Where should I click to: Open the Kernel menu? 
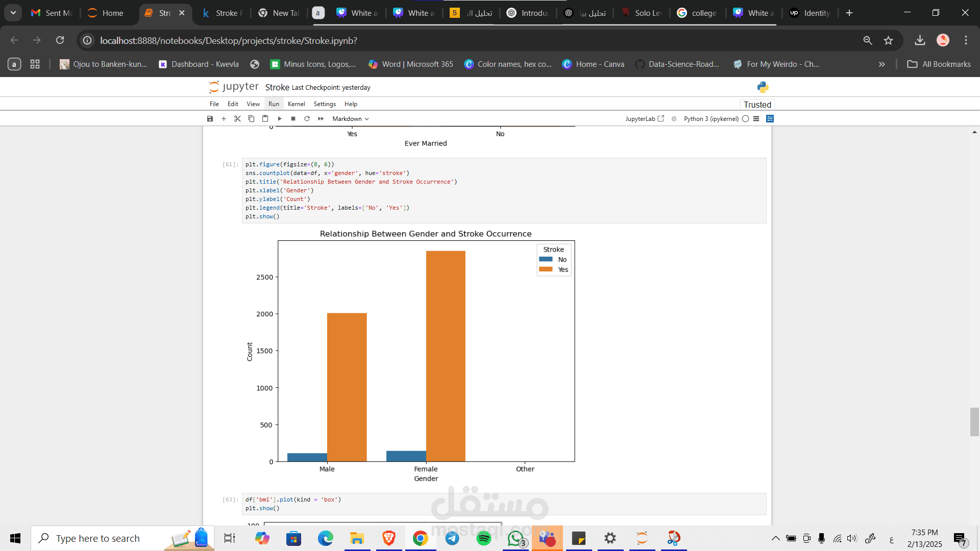point(296,104)
